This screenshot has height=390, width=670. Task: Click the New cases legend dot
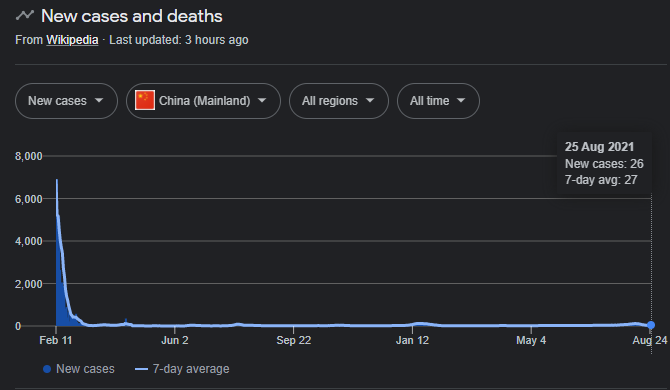point(47,369)
